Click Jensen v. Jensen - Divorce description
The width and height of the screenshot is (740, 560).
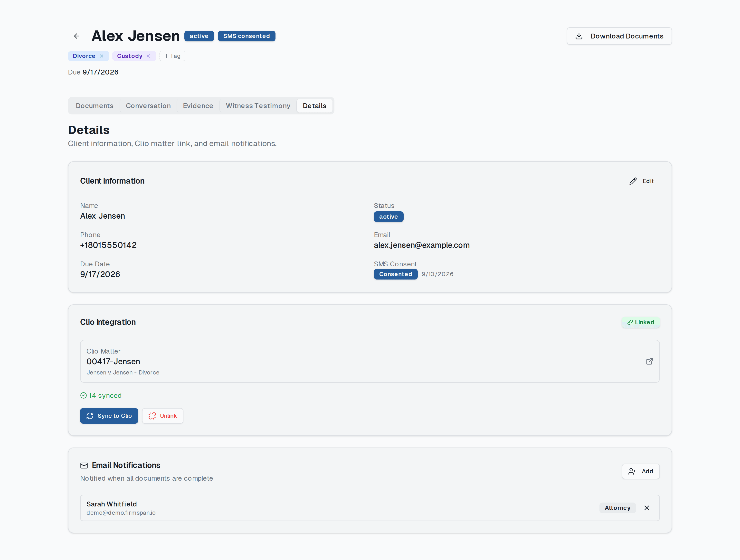pyautogui.click(x=123, y=373)
